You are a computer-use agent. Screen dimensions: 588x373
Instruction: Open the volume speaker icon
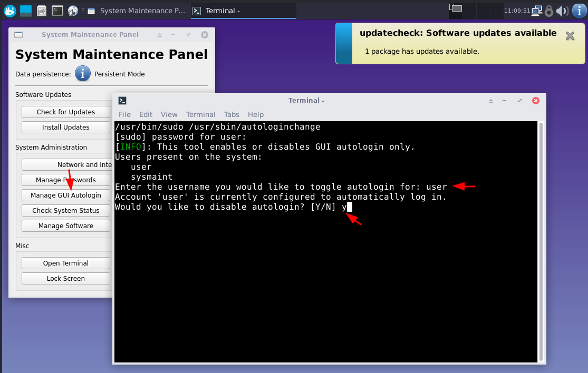tap(562, 11)
